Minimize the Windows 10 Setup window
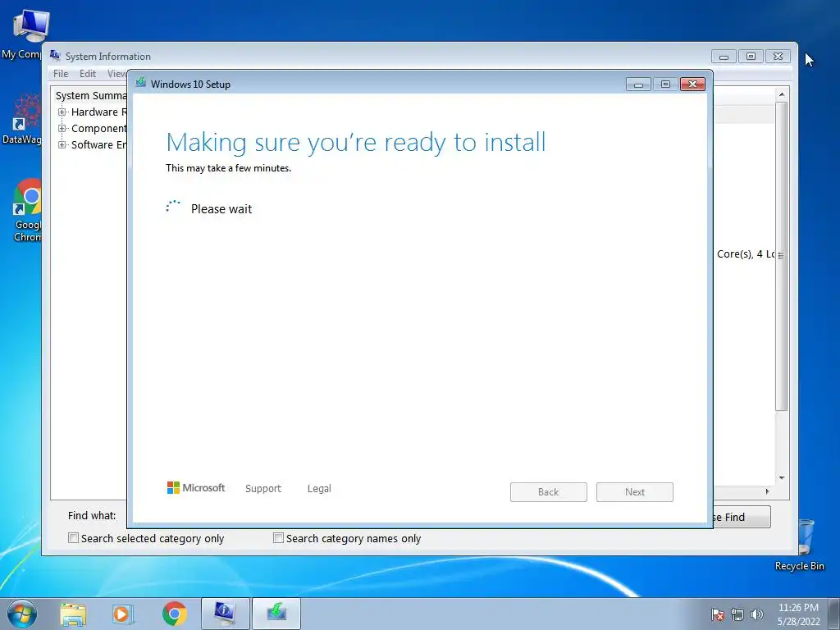 (638, 84)
